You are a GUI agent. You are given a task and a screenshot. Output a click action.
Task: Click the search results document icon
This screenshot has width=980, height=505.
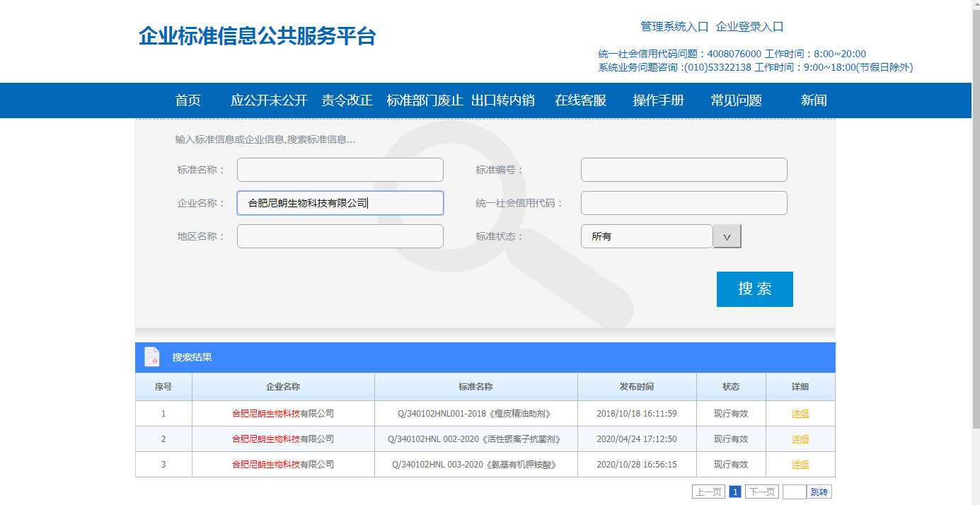pyautogui.click(x=151, y=357)
